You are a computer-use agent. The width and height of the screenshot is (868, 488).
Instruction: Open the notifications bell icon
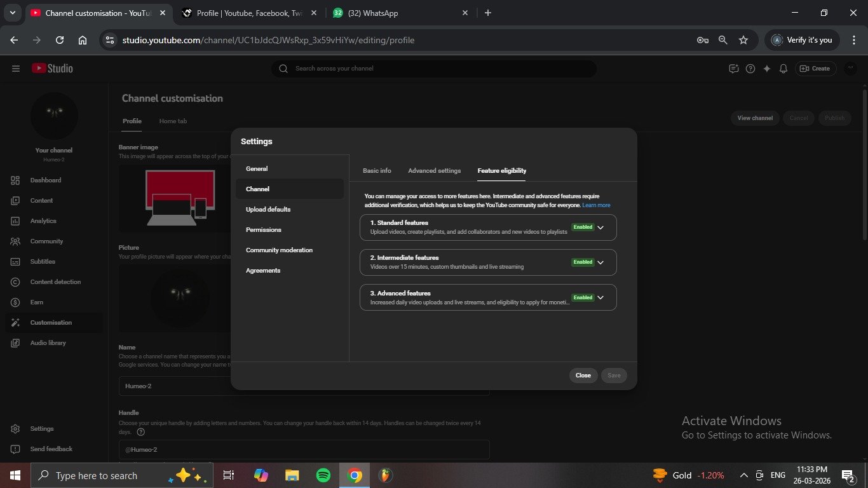point(783,69)
